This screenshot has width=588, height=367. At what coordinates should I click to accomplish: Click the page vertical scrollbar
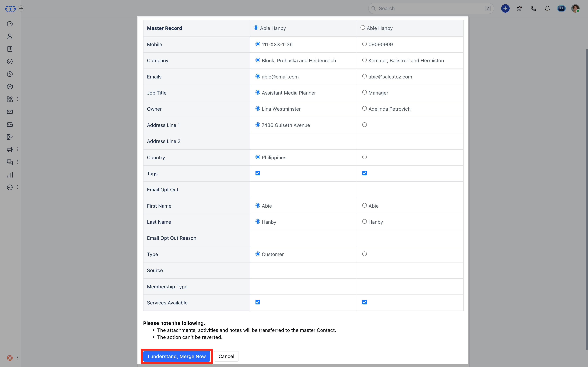tap(587, 199)
